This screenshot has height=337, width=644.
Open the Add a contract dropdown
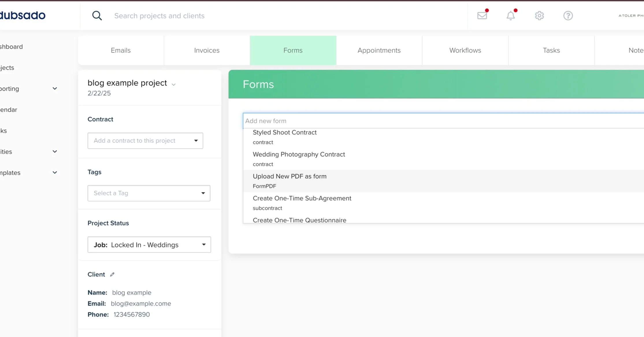tap(145, 141)
